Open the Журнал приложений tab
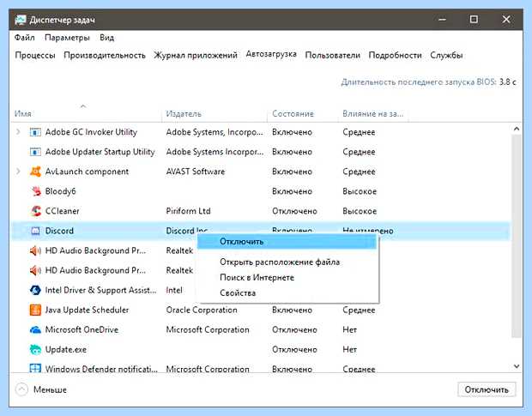 click(x=196, y=55)
